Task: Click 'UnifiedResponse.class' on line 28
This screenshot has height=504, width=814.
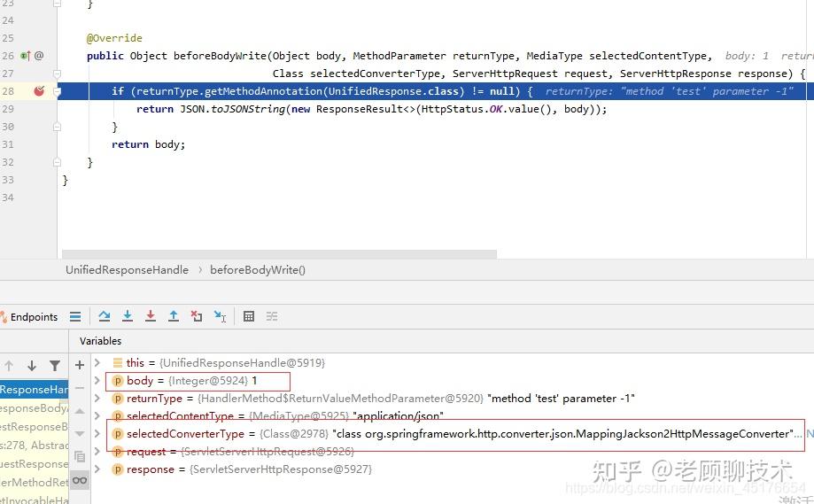Action: coord(393,91)
